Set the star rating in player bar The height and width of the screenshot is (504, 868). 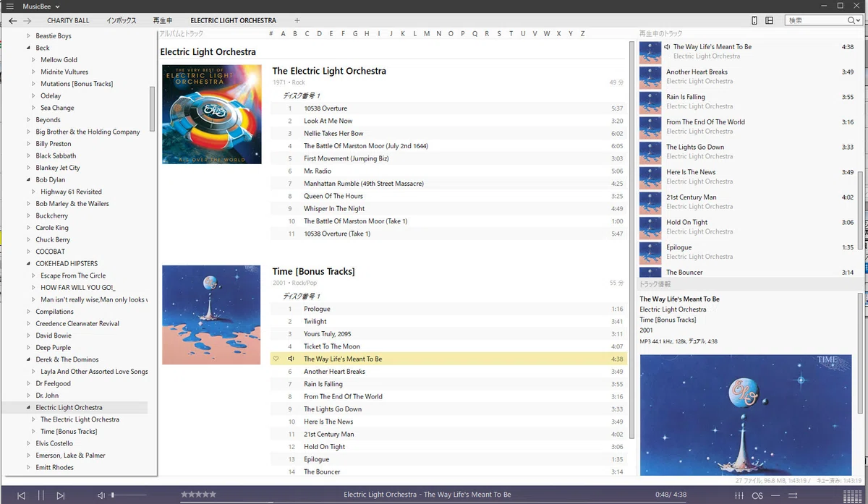(x=198, y=495)
